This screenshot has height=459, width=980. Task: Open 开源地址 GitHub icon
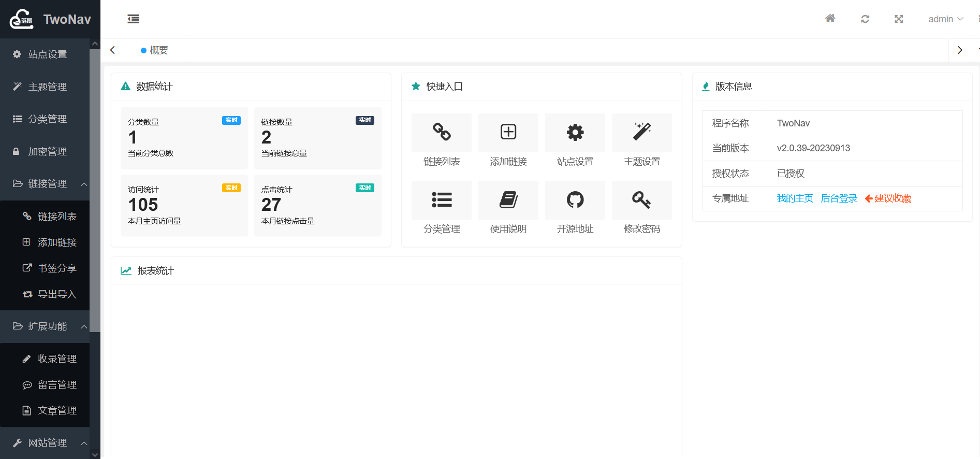575,200
